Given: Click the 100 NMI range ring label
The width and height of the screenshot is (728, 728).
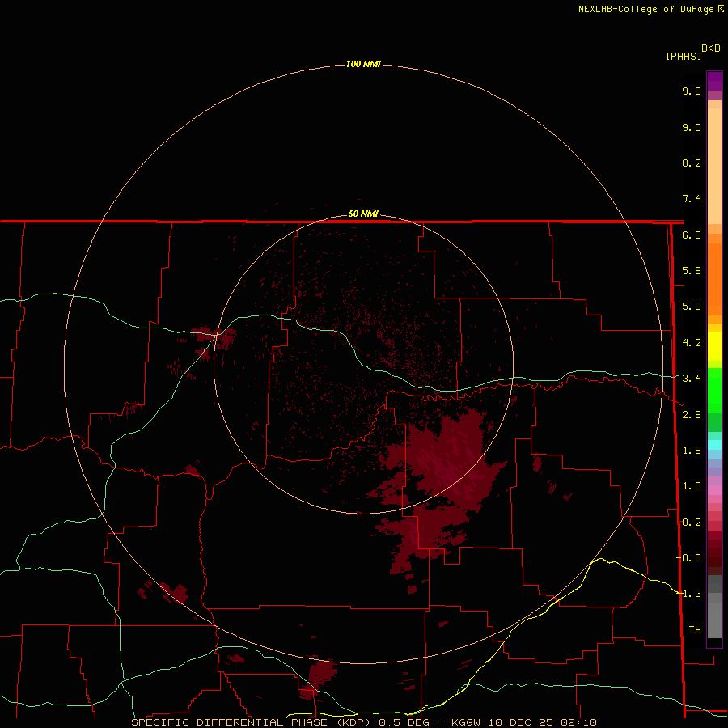Looking at the screenshot, I should click(363, 64).
